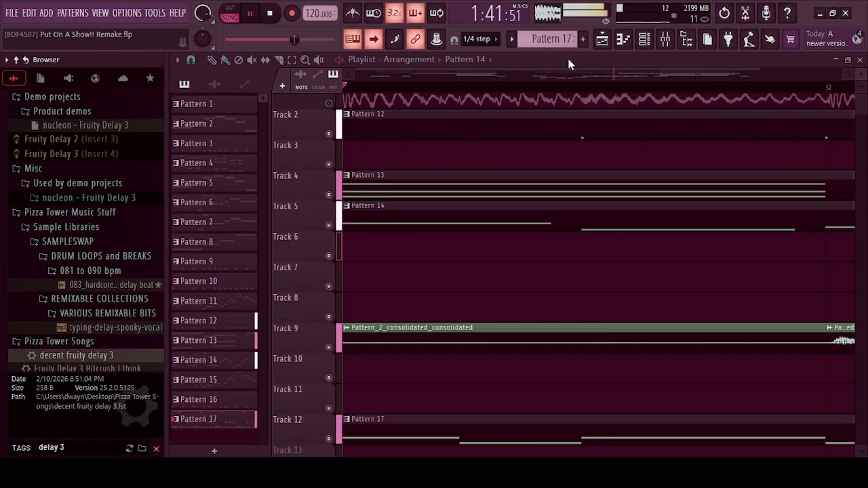
Task: Select Pattern 12 in the picker list
Action: click(214, 321)
